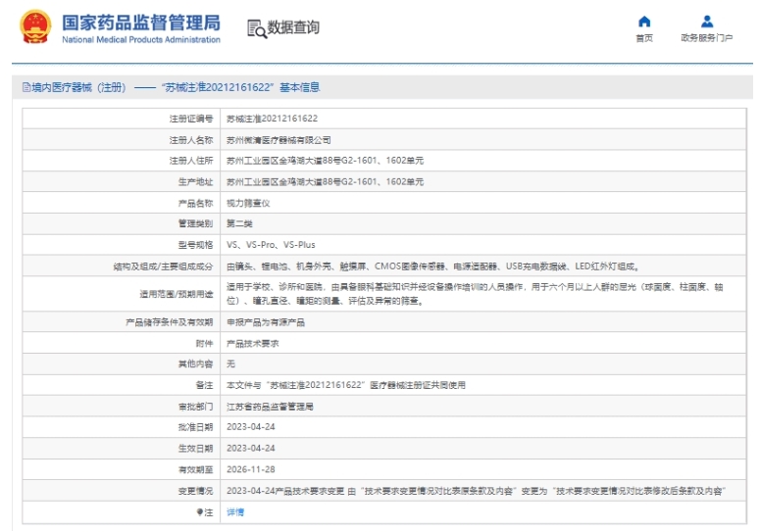Click the attachment value 产品技术要求
760x532 pixels.
[253, 343]
